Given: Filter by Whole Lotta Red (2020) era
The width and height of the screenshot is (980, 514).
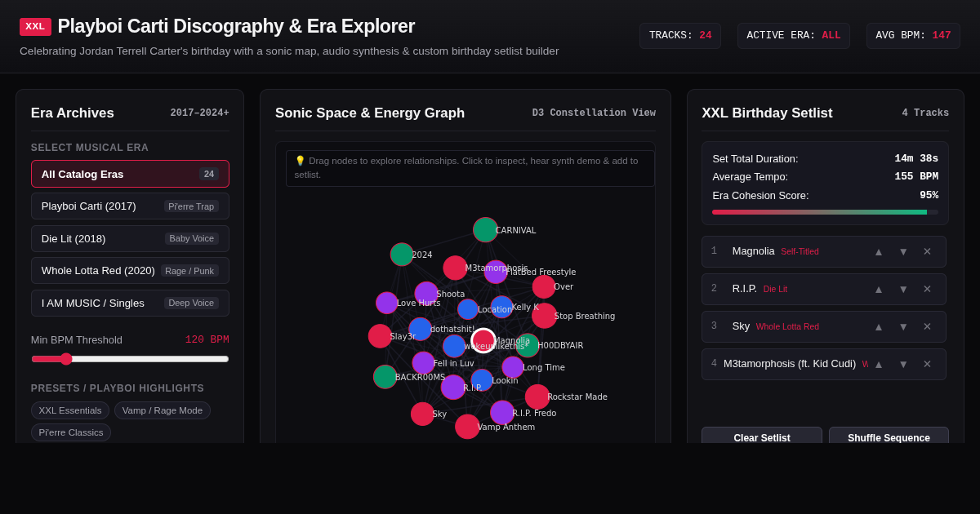Looking at the screenshot, I should click(130, 271).
